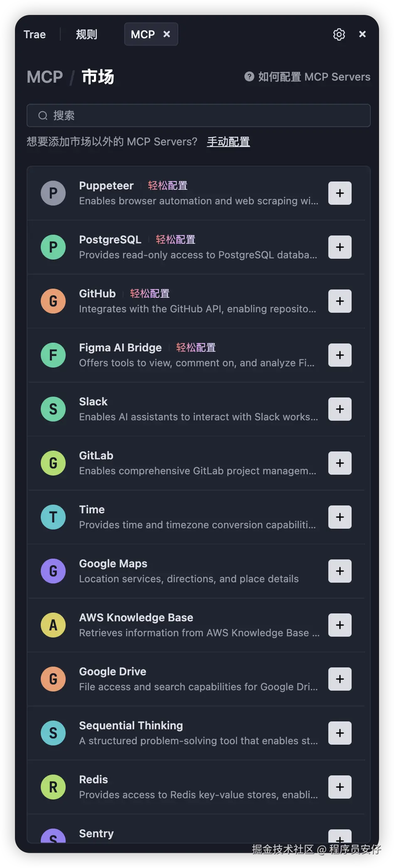394x868 pixels.
Task: Add the Slack MCP server
Action: pyautogui.click(x=340, y=409)
